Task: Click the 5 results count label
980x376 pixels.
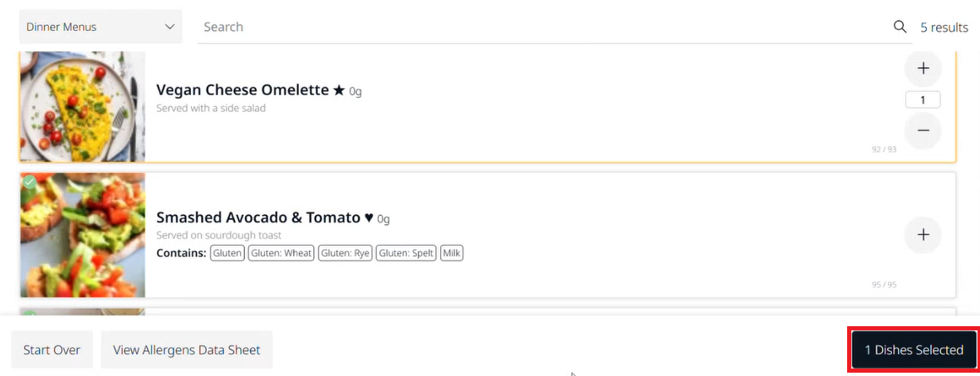Action: [944, 27]
